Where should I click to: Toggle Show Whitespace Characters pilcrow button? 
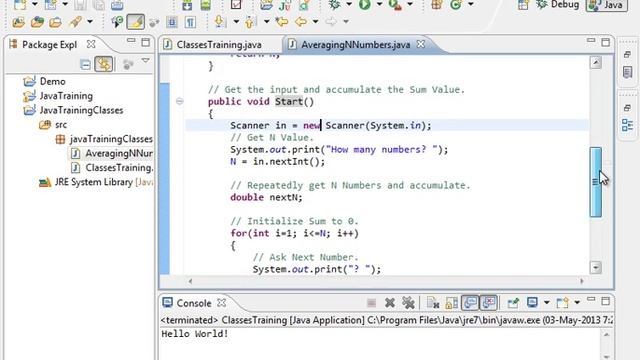pyautogui.click(x=190, y=22)
